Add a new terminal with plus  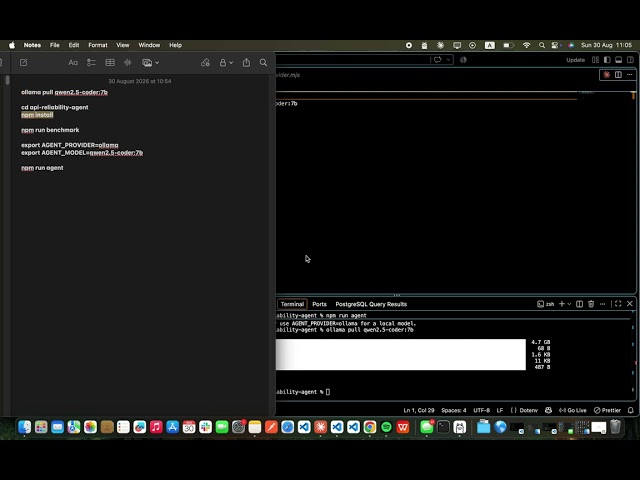tap(562, 304)
